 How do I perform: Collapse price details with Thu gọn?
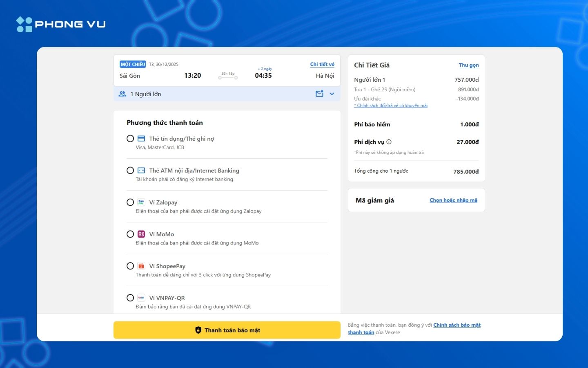point(469,65)
